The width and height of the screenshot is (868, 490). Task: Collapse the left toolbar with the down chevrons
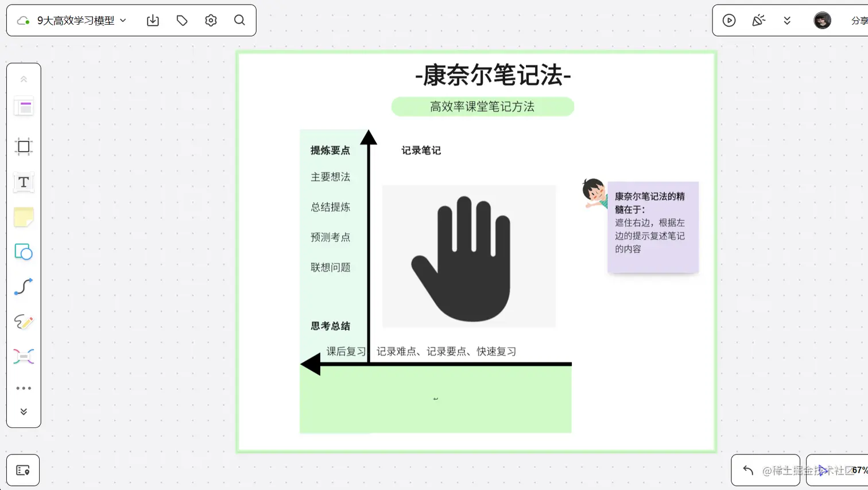tap(24, 411)
